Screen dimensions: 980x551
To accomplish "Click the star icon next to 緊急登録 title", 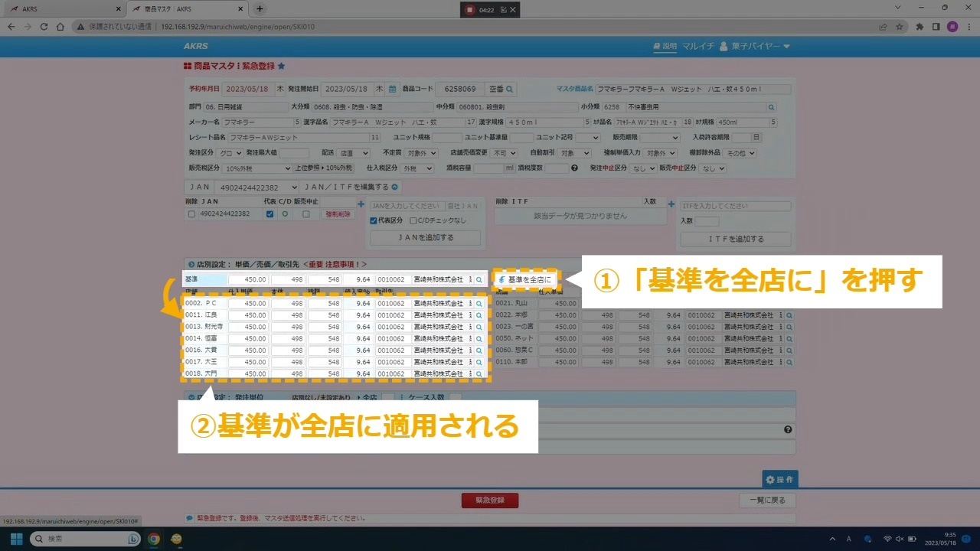I will coord(281,67).
